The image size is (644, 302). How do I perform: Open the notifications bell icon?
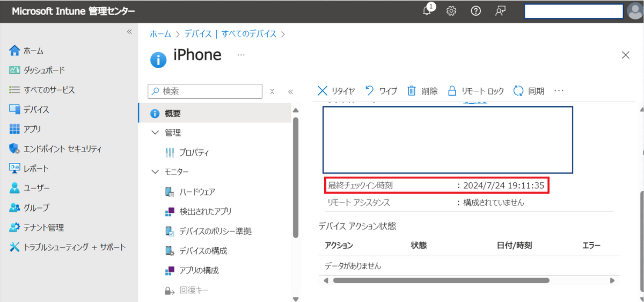tap(428, 11)
